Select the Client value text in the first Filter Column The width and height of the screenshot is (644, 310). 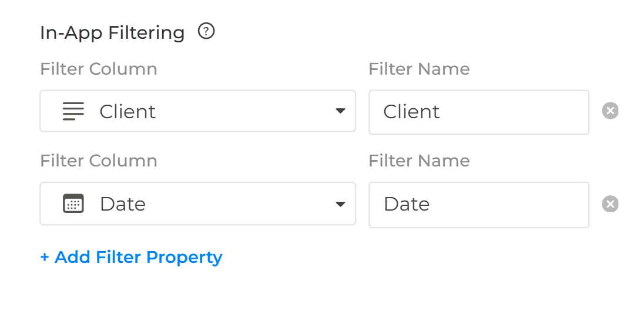tap(128, 111)
